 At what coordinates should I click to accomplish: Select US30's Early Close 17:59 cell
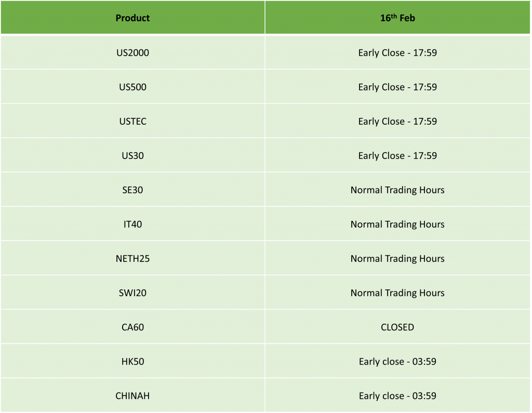(x=397, y=155)
